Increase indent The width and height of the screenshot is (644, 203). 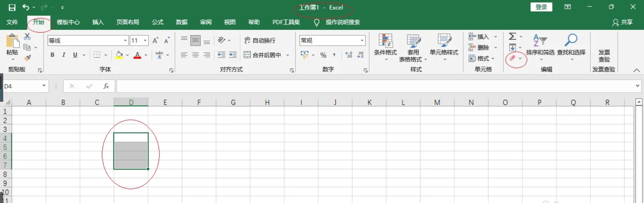click(233, 55)
